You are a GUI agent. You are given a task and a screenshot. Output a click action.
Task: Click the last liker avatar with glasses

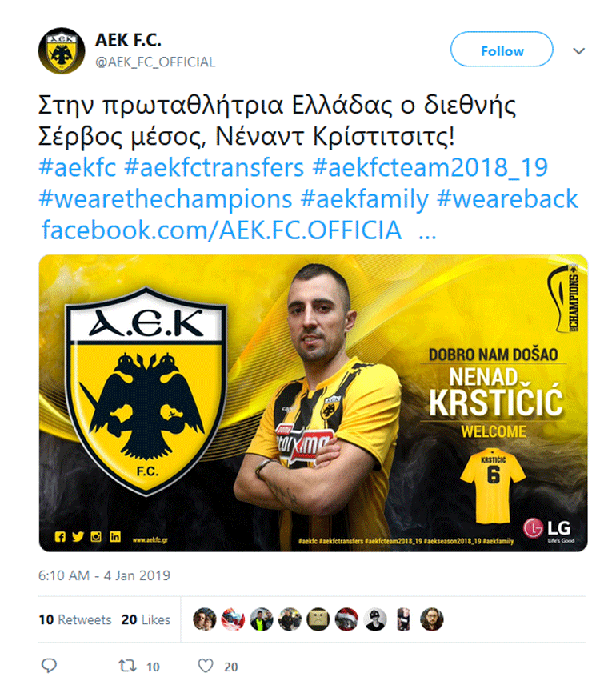pos(432,619)
